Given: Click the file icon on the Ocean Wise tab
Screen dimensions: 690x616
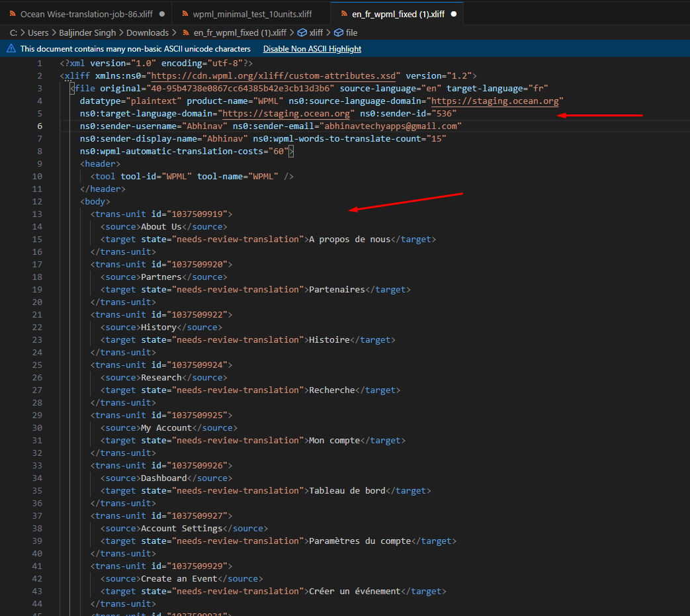Looking at the screenshot, I should click(x=13, y=14).
